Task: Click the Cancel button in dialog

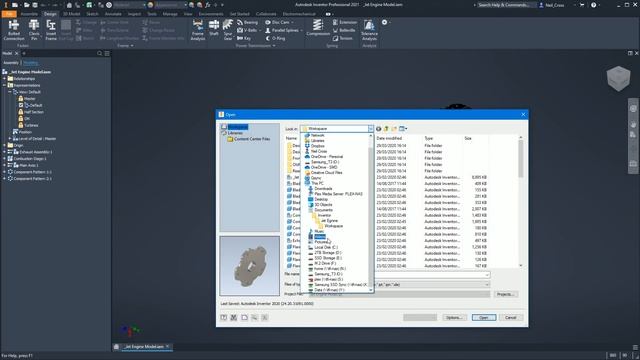Action: coord(511,318)
